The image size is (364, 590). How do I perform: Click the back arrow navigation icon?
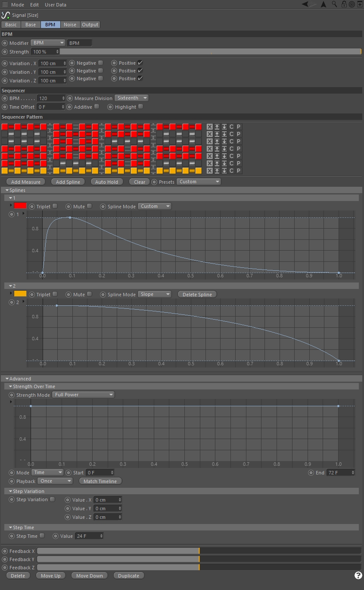305,4
